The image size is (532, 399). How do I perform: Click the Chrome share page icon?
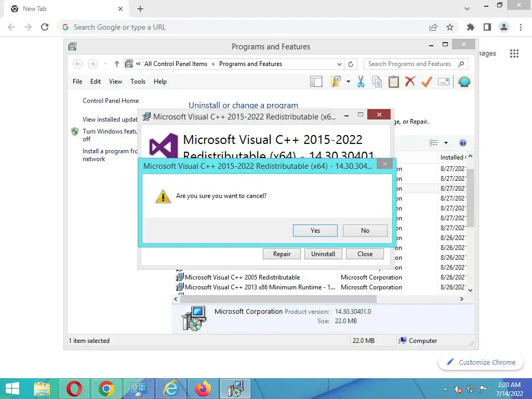click(x=433, y=27)
